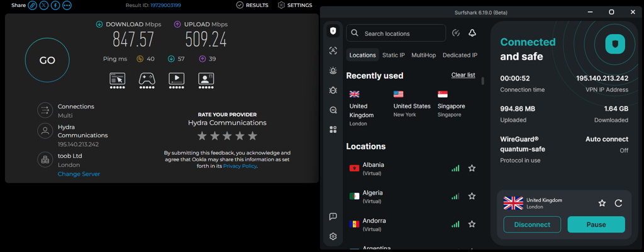Image resolution: width=644 pixels, height=252 pixels.
Task: Switch to the Dedicated IP tab
Action: point(460,55)
